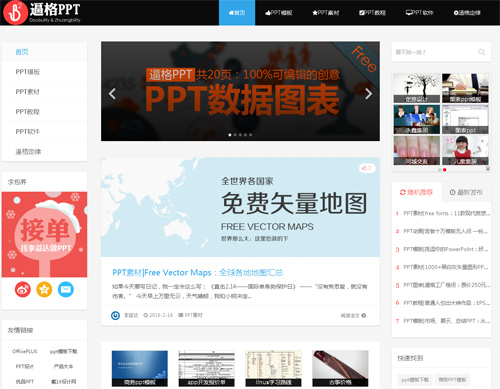This screenshot has height=389, width=500.
Task: Click the blue email envelope icon
Action: click(66, 289)
